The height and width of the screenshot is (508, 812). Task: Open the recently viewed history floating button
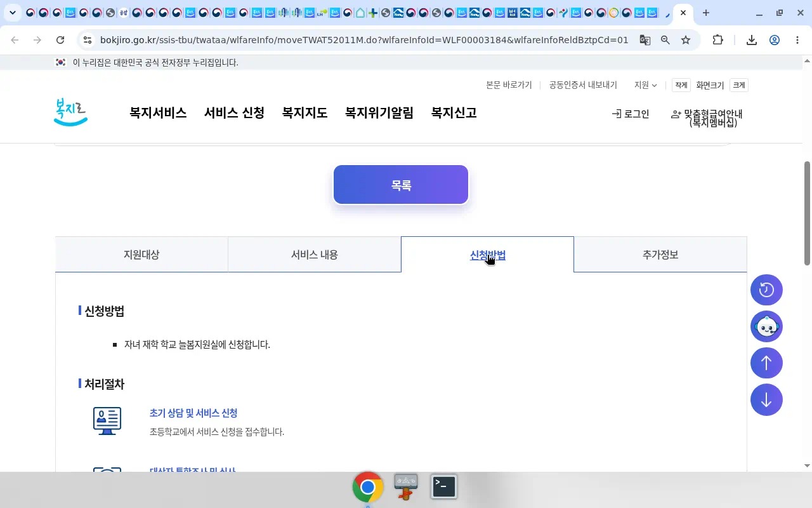(766, 290)
